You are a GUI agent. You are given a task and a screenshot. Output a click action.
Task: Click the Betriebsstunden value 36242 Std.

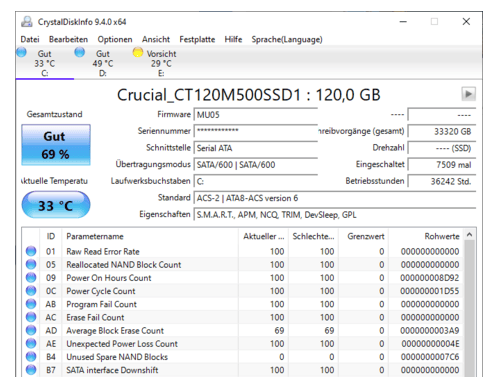pos(442,181)
